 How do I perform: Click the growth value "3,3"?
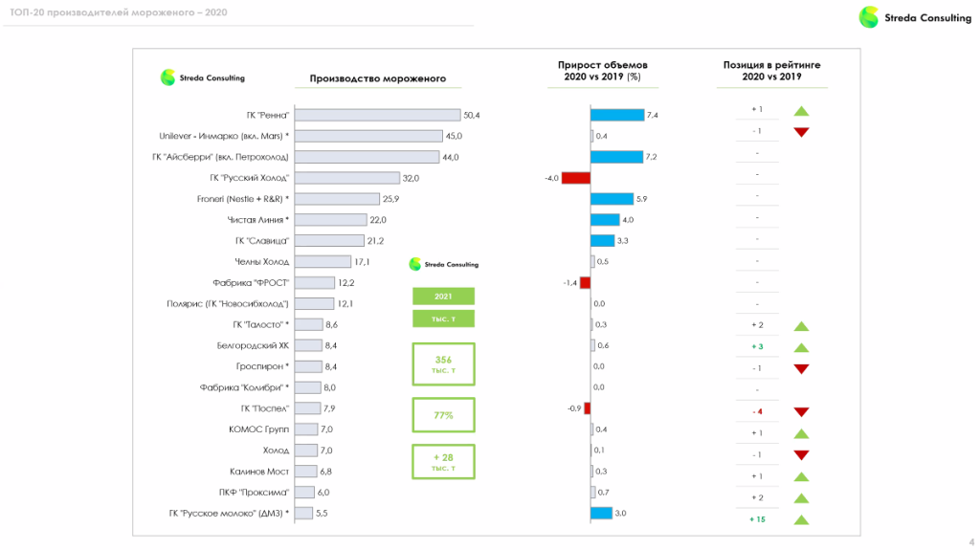pyautogui.click(x=622, y=241)
